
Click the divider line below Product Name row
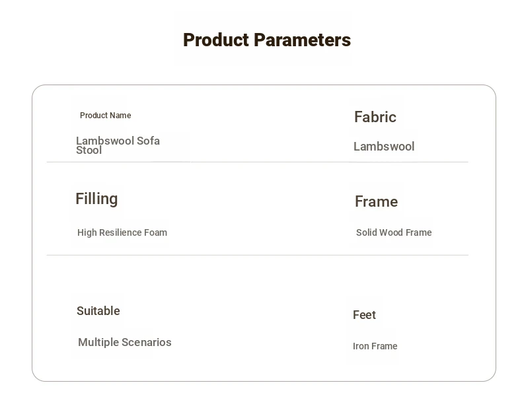click(257, 162)
